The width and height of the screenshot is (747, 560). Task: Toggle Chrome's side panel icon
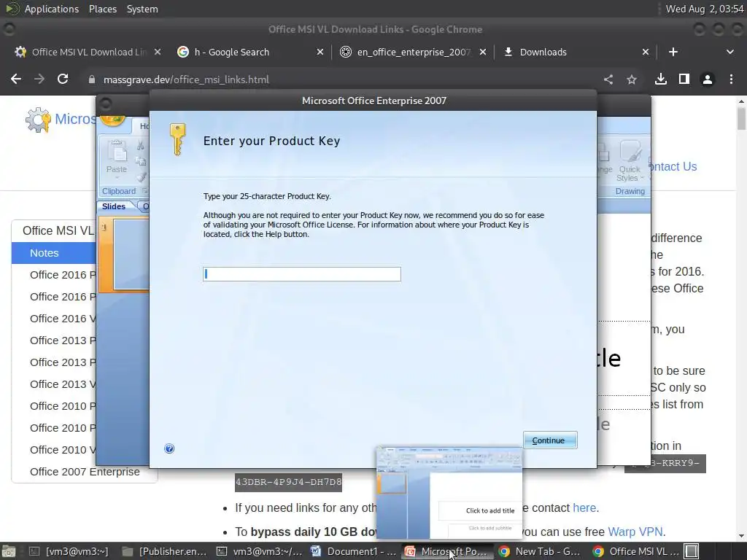click(684, 79)
